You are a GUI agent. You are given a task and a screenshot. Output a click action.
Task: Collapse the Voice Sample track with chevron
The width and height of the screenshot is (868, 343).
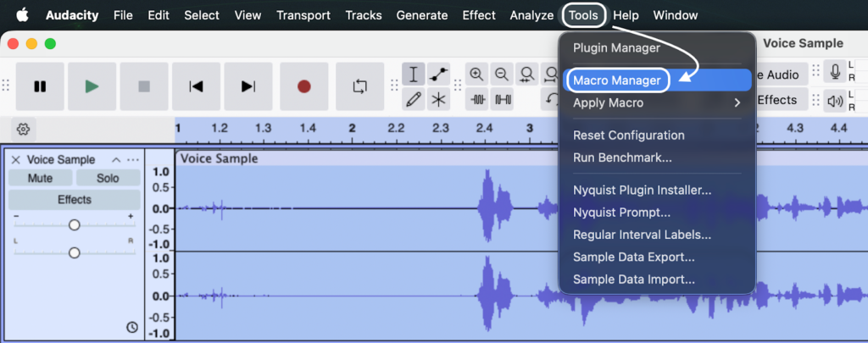(115, 159)
